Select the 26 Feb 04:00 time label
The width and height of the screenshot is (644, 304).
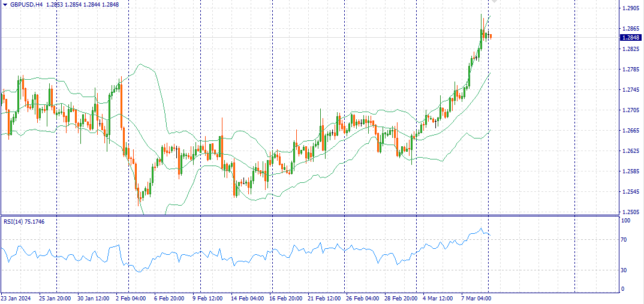tap(364, 298)
